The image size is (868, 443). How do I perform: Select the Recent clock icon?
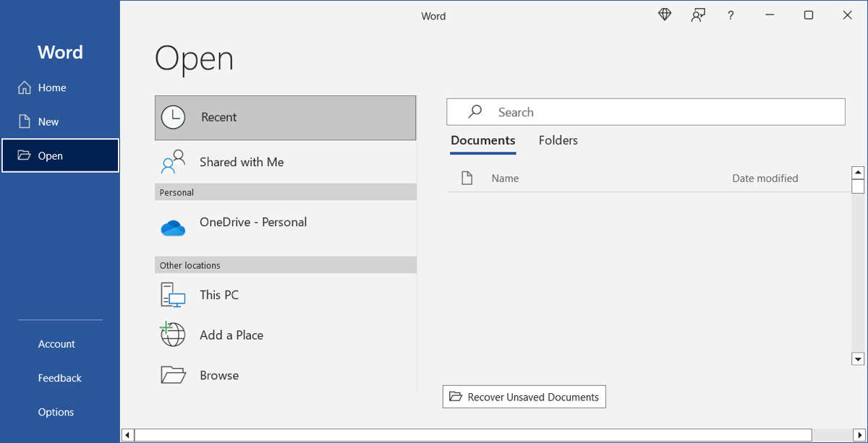[173, 117]
